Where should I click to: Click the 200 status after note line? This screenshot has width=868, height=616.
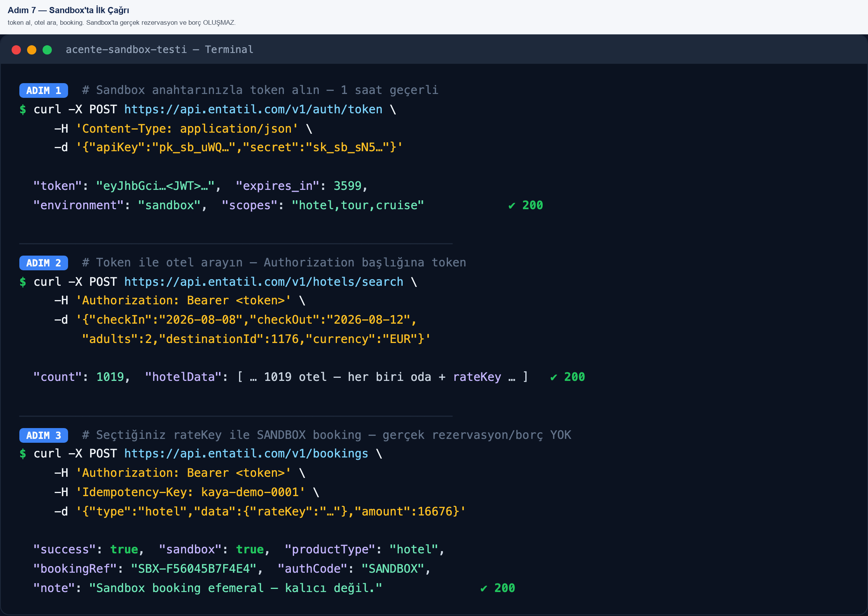pyautogui.click(x=498, y=588)
